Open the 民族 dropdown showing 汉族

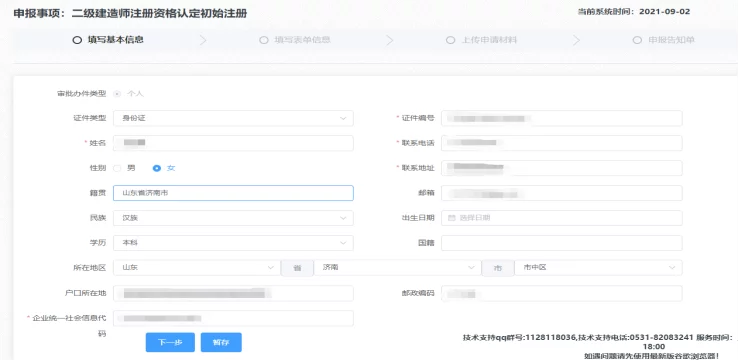click(x=233, y=218)
